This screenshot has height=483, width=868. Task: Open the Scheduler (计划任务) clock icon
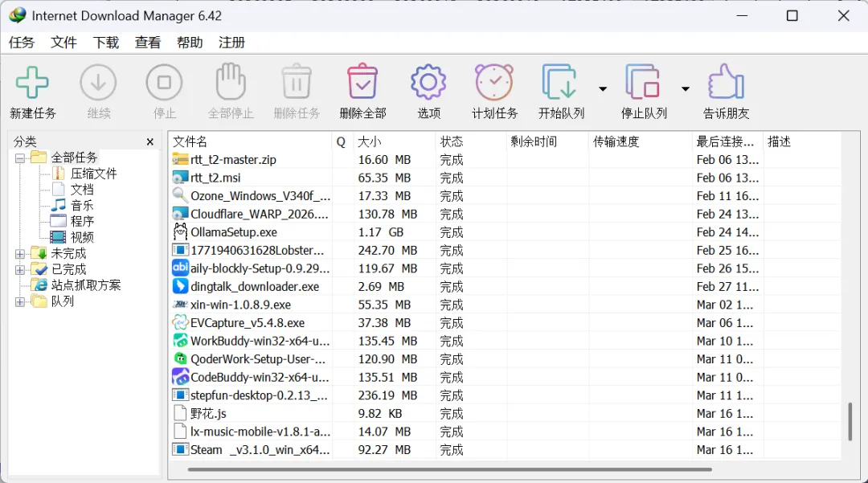click(494, 83)
